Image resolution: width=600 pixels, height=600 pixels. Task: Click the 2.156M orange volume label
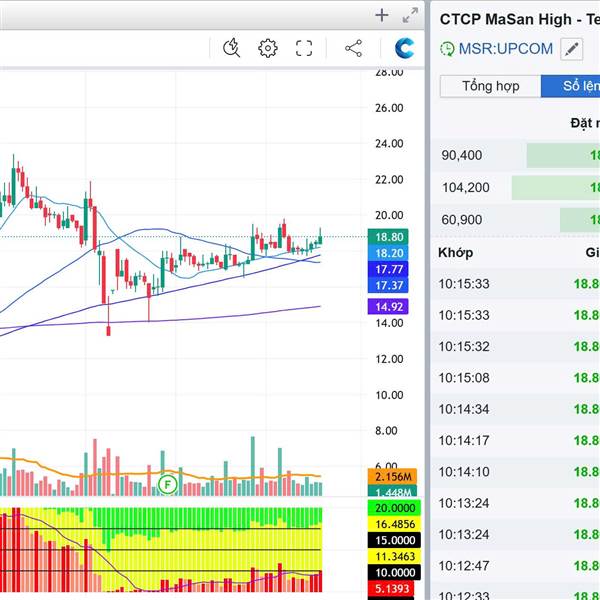[x=392, y=476]
